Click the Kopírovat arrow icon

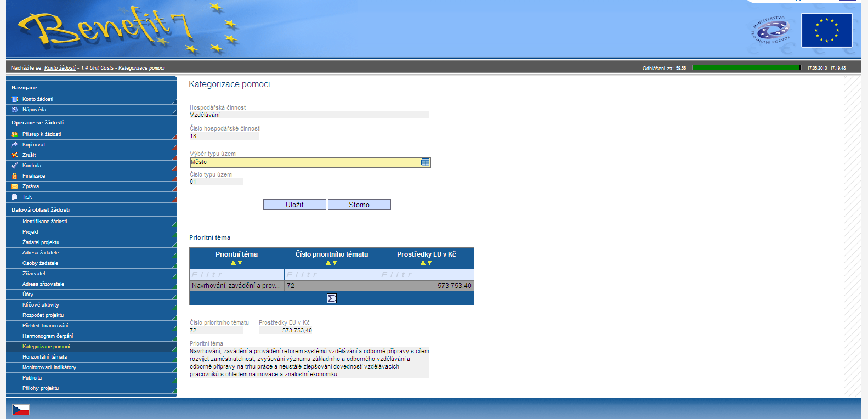15,145
